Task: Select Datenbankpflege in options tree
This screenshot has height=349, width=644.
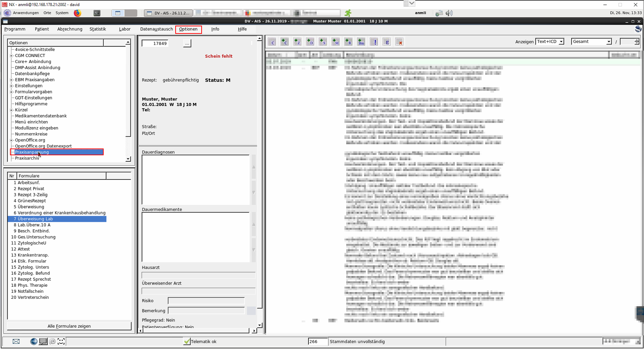Action: coord(32,74)
